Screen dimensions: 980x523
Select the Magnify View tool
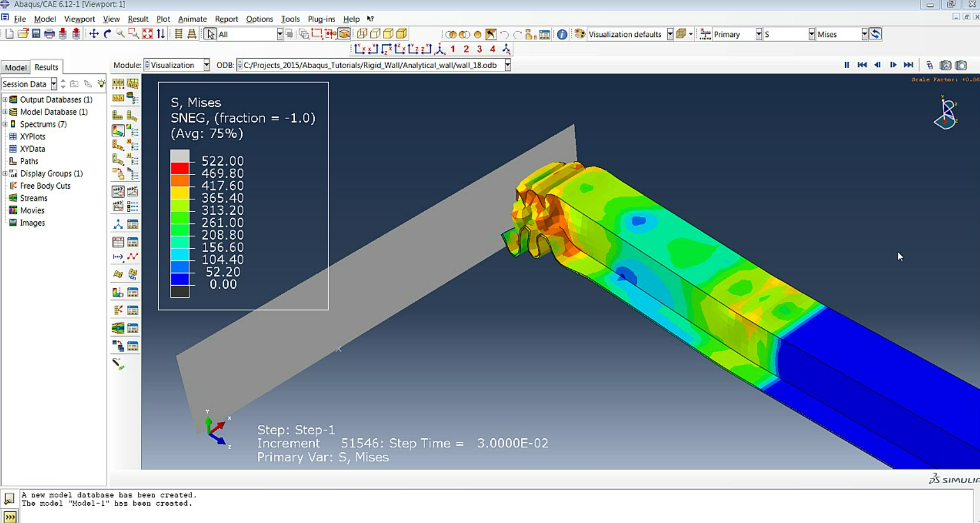pyautogui.click(x=120, y=34)
